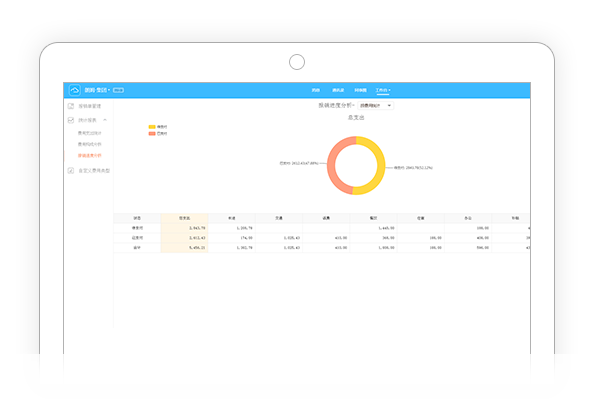This screenshot has height=399, width=594.
Task: Select the 合计 row label in table
Action: [x=137, y=248]
